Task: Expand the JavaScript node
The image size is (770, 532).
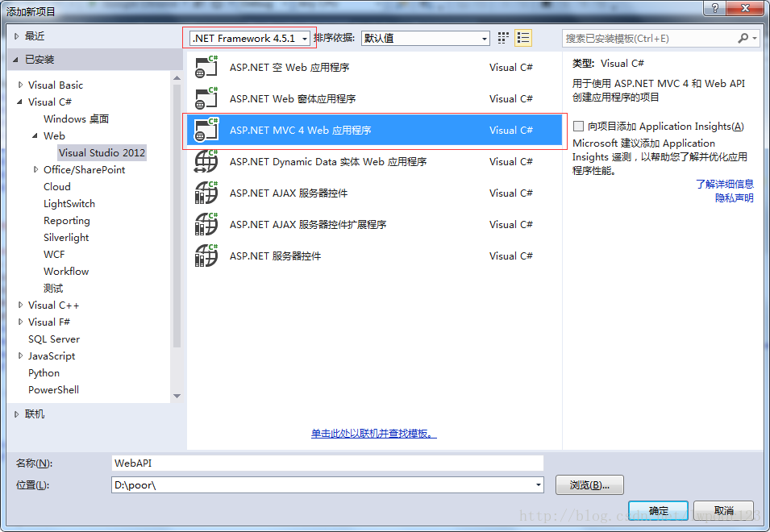Action: (x=20, y=356)
